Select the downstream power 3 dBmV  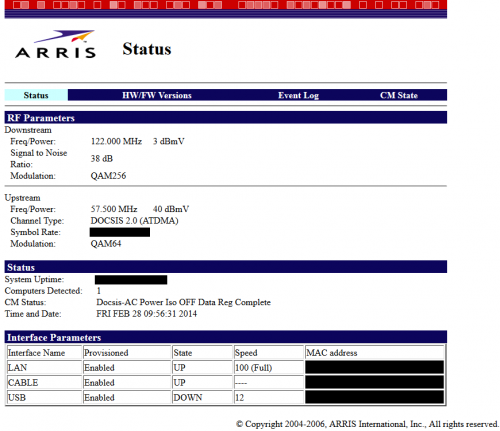168,141
